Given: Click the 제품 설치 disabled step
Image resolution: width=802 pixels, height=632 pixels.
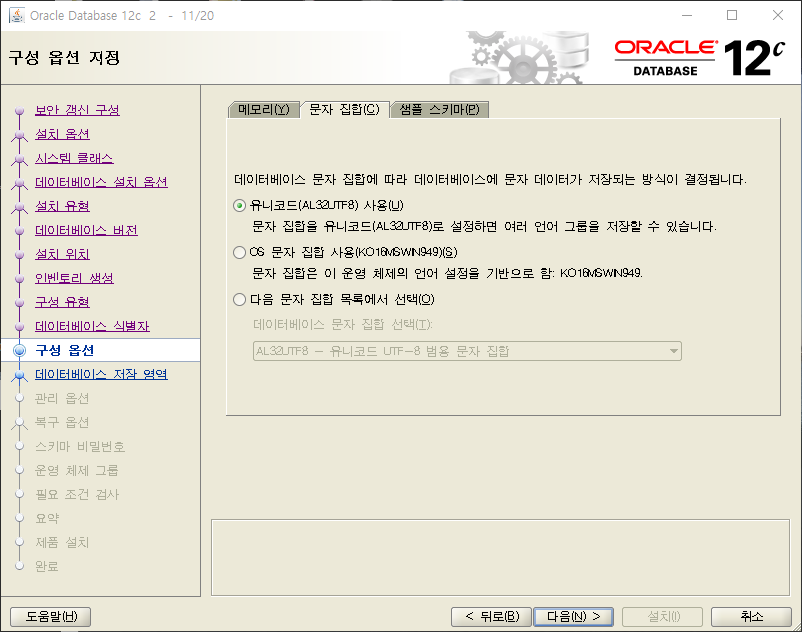Looking at the screenshot, I should [62, 543].
